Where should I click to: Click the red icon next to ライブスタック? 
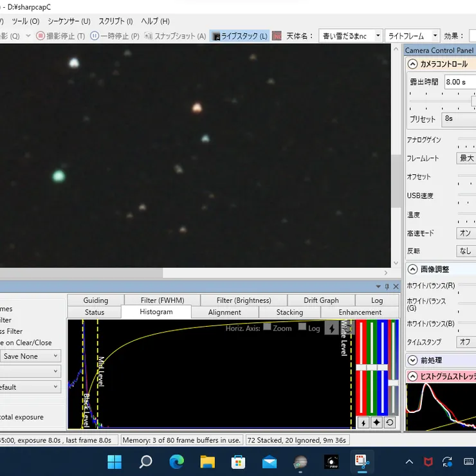(x=277, y=36)
